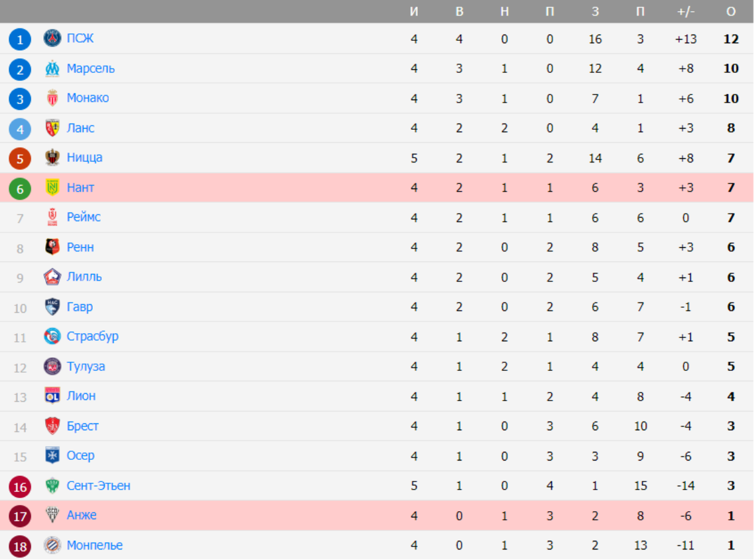Open the Анже team link

(82, 515)
